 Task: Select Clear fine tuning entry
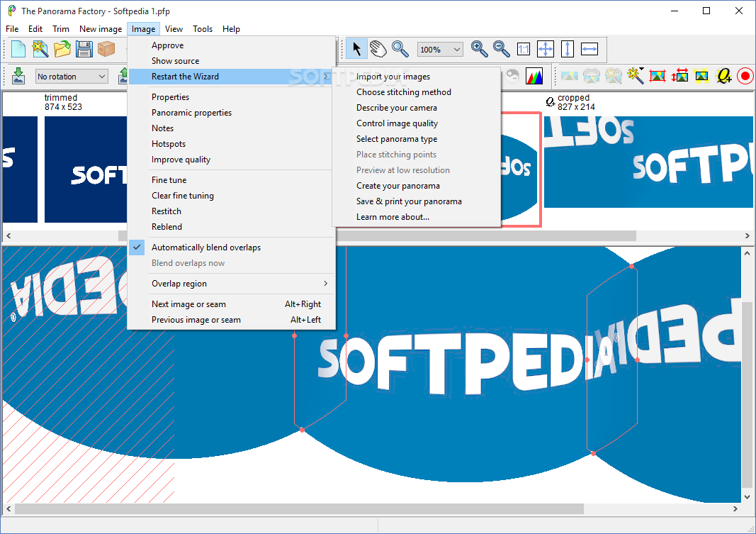coord(232,195)
